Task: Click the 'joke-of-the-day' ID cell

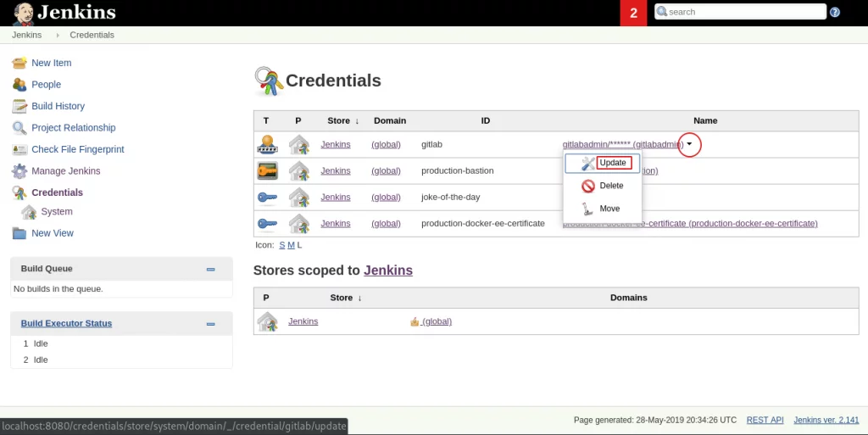Action: pyautogui.click(x=451, y=197)
